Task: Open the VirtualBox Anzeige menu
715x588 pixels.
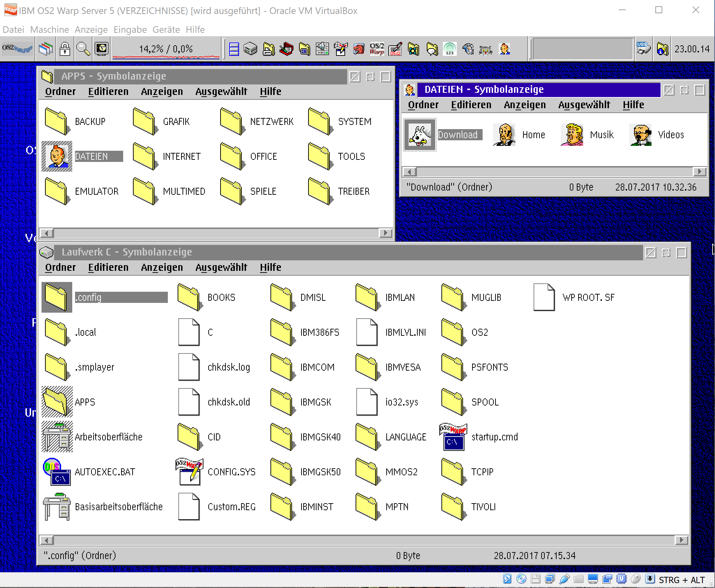Action: pos(91,30)
